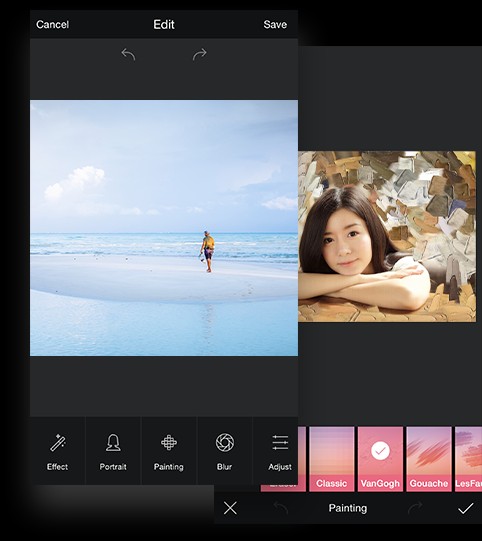This screenshot has height=541, width=482.
Task: Confirm the painting with the checkmark icon
Action: (x=465, y=508)
